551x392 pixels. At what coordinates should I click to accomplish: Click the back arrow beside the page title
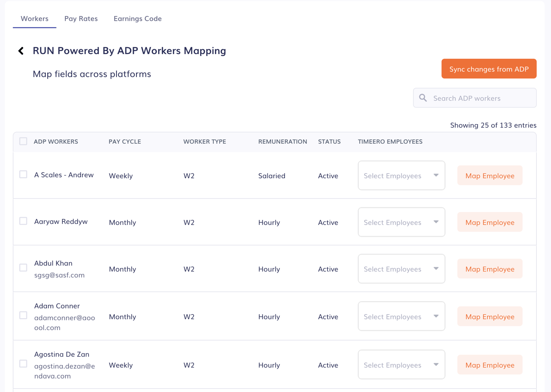pos(21,51)
